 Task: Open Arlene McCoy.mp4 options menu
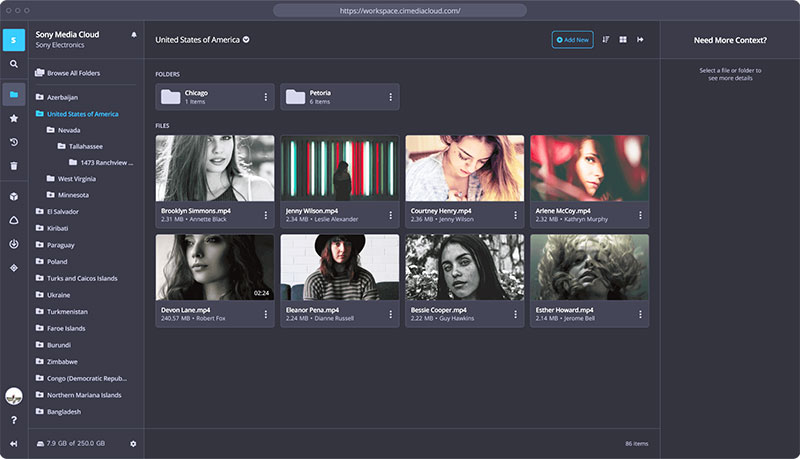[x=640, y=215]
